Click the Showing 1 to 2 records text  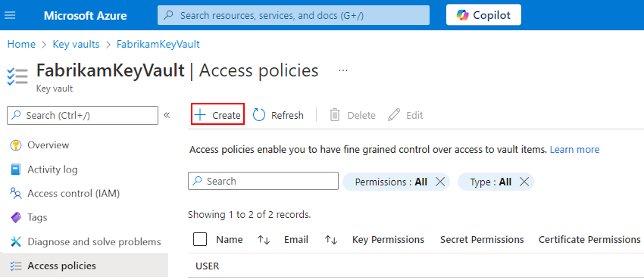pos(249,214)
